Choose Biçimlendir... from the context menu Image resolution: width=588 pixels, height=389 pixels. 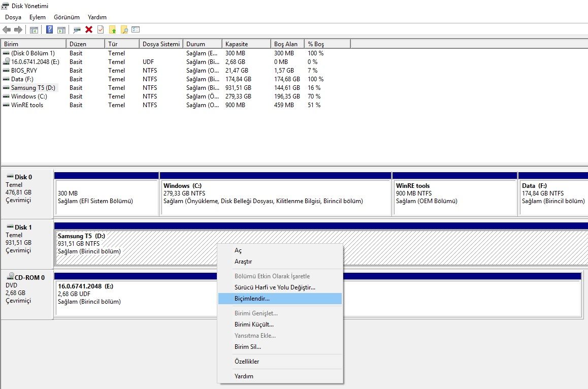pos(280,299)
